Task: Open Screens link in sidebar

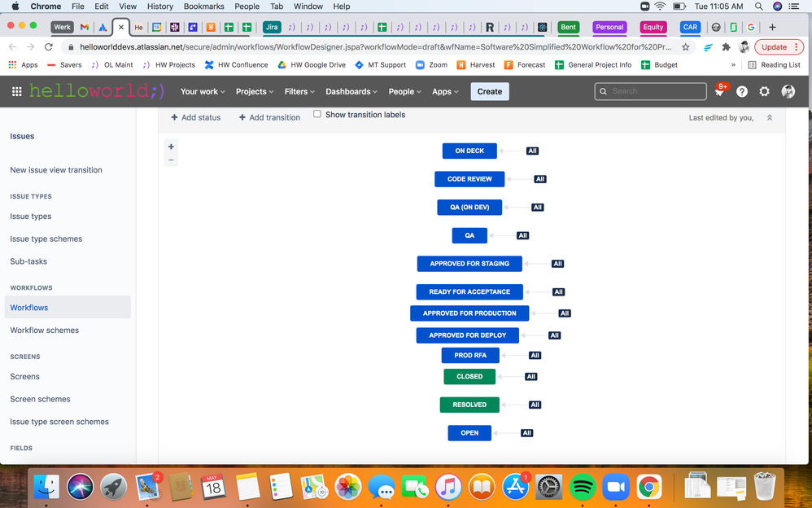Action: click(x=25, y=376)
